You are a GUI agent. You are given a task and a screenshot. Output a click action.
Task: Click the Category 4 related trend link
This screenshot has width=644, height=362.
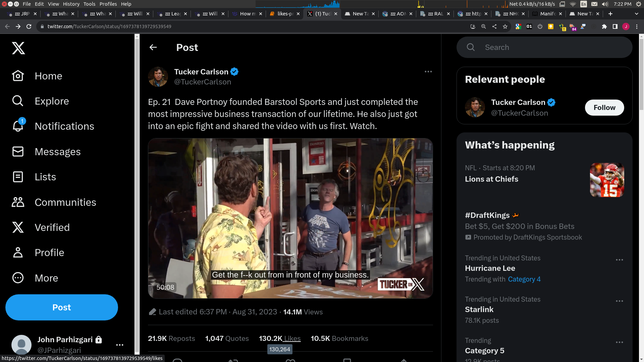coord(524,279)
